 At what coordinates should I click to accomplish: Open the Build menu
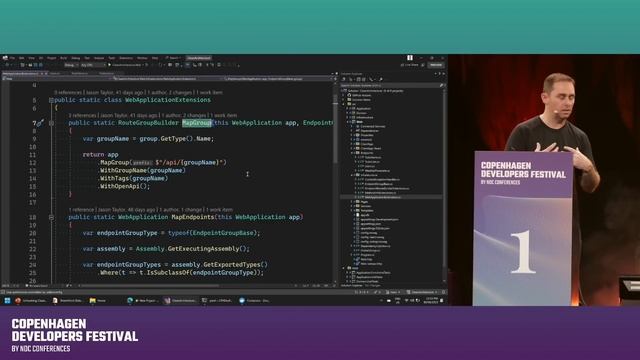[x=63, y=58]
